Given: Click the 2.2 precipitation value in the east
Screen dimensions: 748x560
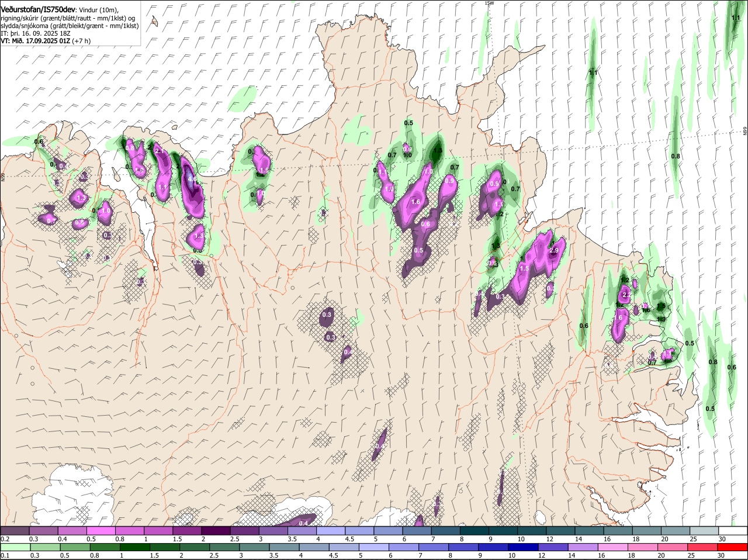Looking at the screenshot, I should coord(627,296).
